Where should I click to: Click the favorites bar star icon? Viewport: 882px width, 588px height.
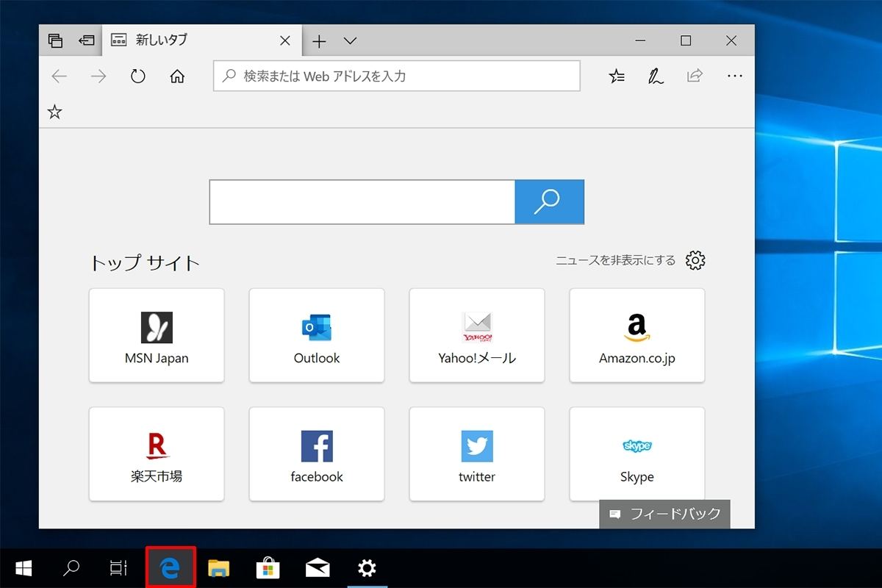pyautogui.click(x=55, y=112)
